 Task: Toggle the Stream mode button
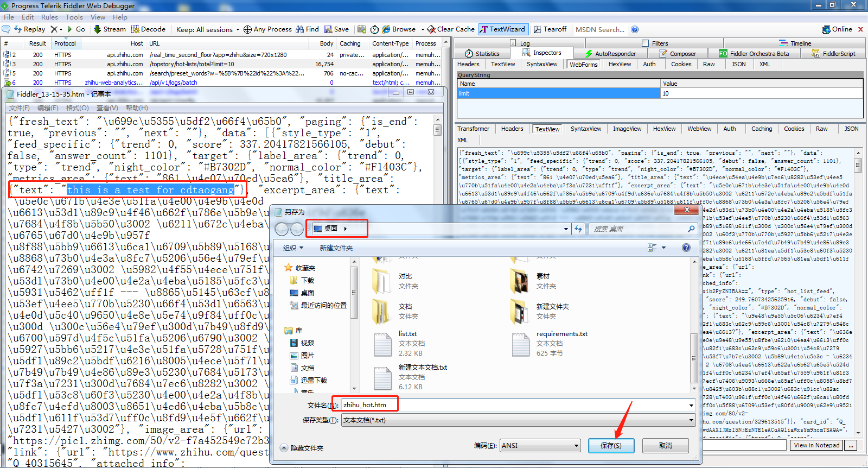point(110,29)
